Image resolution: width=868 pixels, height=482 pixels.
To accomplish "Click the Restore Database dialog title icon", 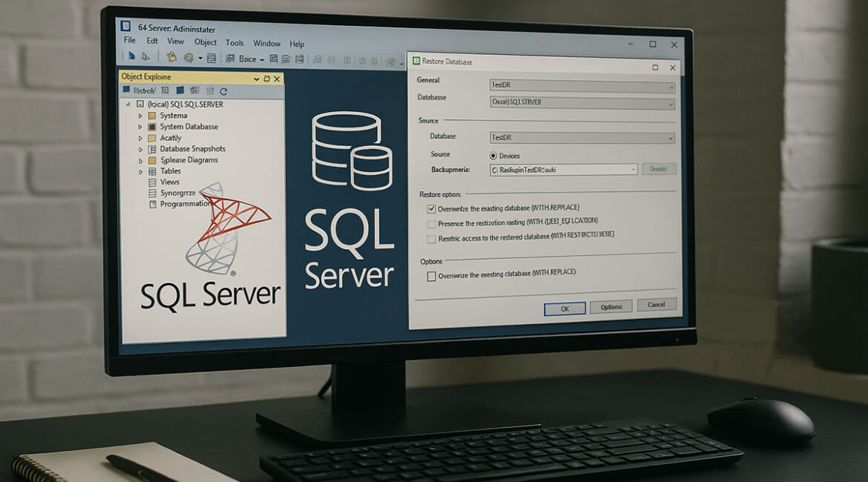I will click(418, 62).
